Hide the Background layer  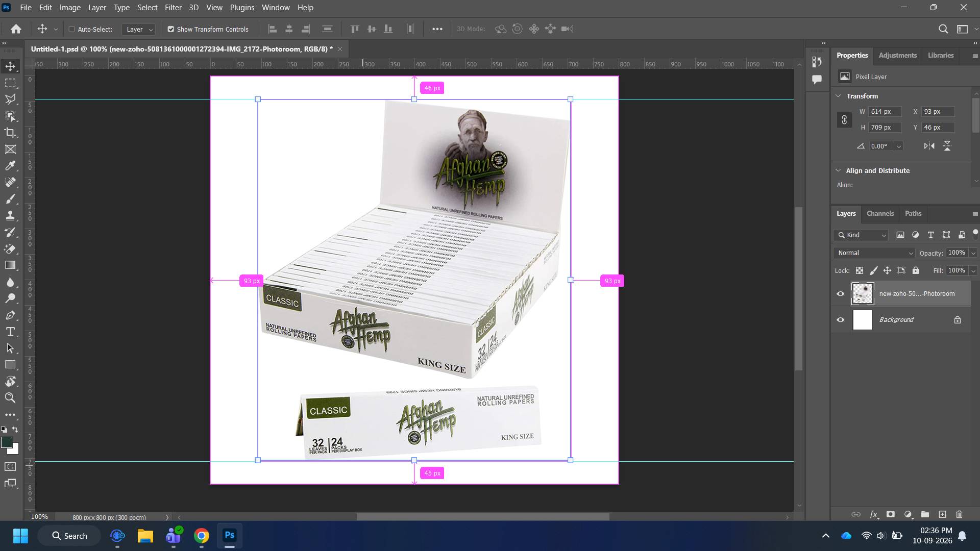tap(840, 320)
